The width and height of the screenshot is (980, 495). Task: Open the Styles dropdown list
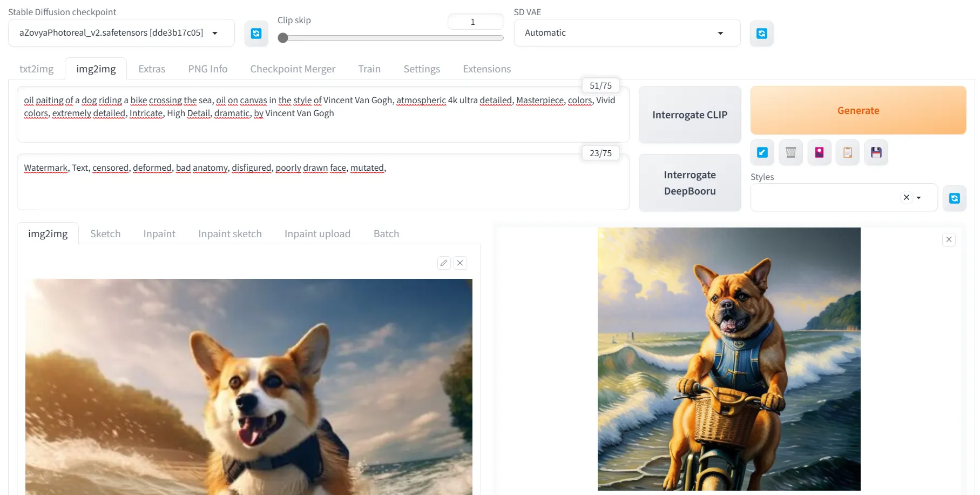point(918,198)
